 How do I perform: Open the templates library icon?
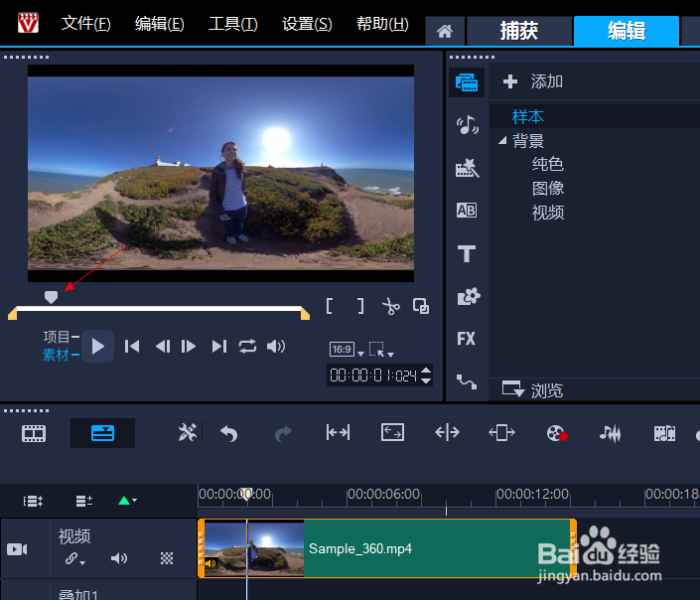coord(467,168)
